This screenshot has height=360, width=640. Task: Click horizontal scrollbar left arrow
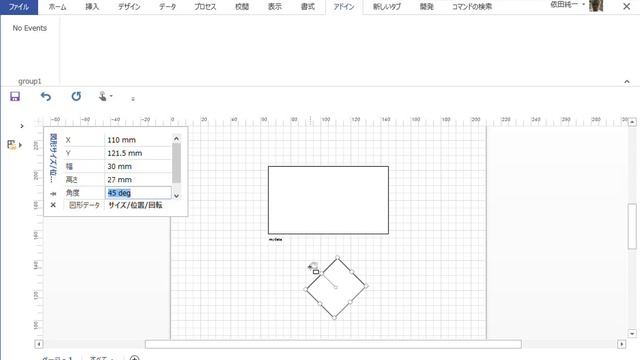(x=39, y=344)
